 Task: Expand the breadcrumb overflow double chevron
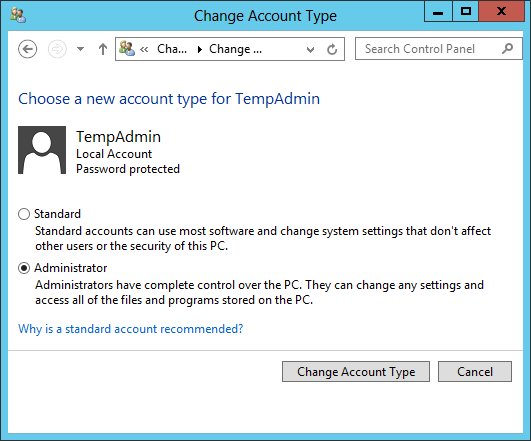point(144,50)
